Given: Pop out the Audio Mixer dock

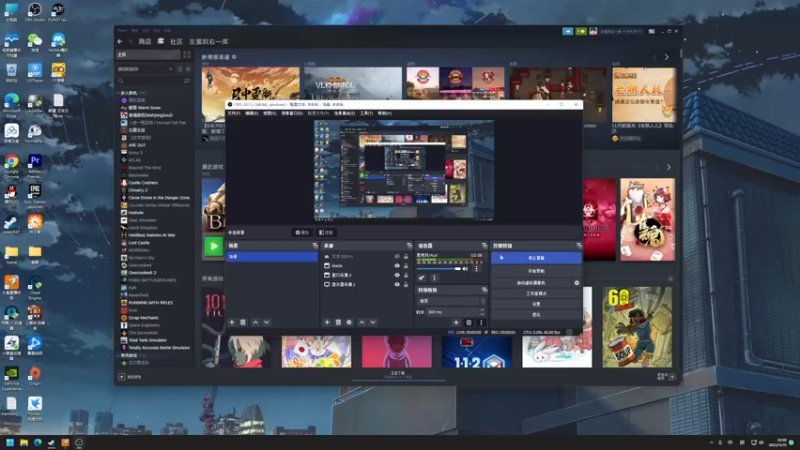Looking at the screenshot, I should (x=484, y=246).
